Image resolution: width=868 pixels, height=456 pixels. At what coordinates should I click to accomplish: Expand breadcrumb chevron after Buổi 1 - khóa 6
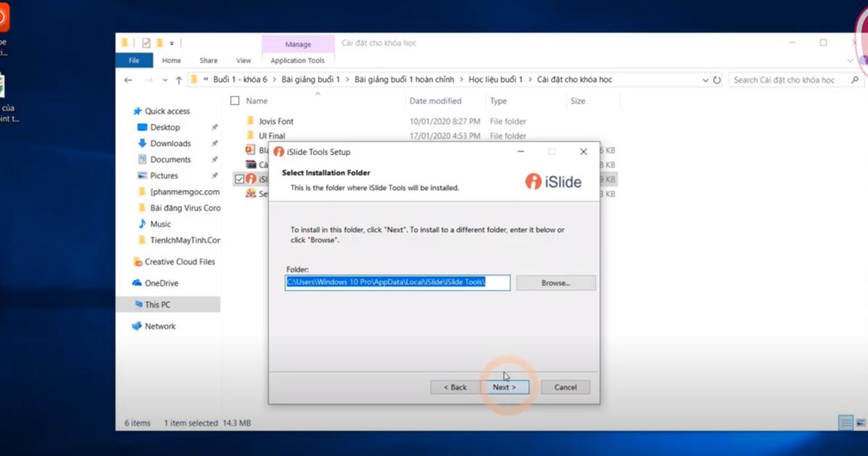(274, 80)
